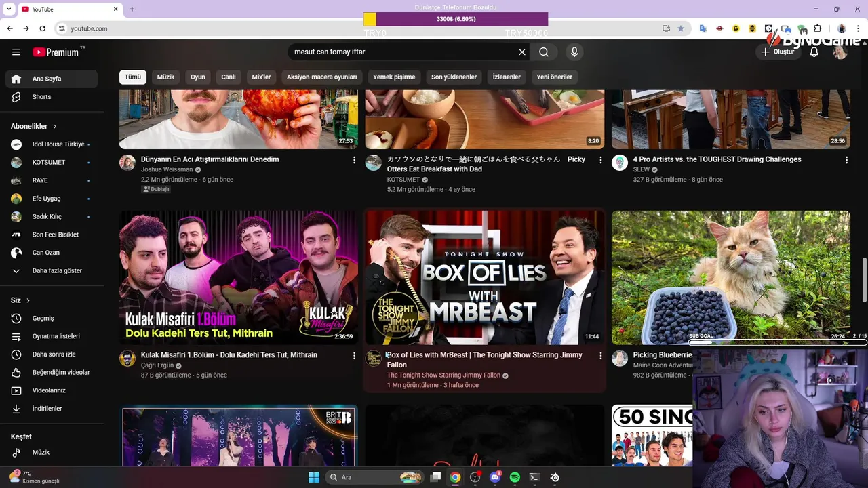Image resolution: width=868 pixels, height=488 pixels.
Task: Open the YouTube hamburger guide menu
Action: click(x=16, y=52)
